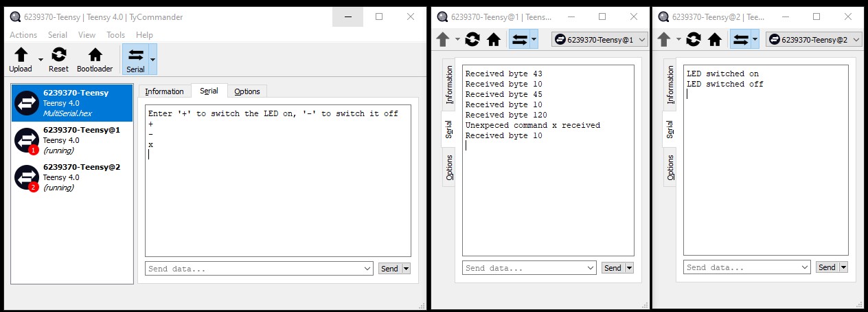
Task: Open board selector dropdown showing 6239370-Teensy@2
Action: pos(814,40)
